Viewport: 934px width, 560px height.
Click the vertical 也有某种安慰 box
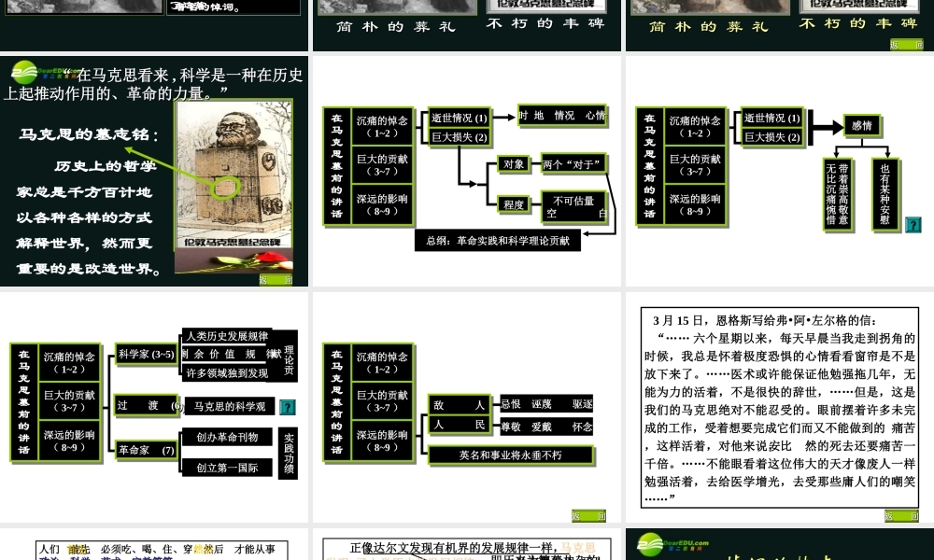coord(884,194)
